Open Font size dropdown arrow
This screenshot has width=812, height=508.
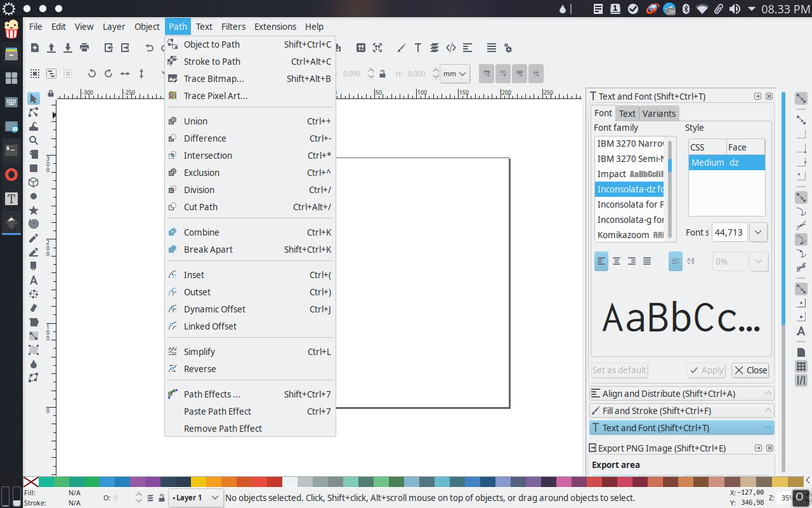758,232
